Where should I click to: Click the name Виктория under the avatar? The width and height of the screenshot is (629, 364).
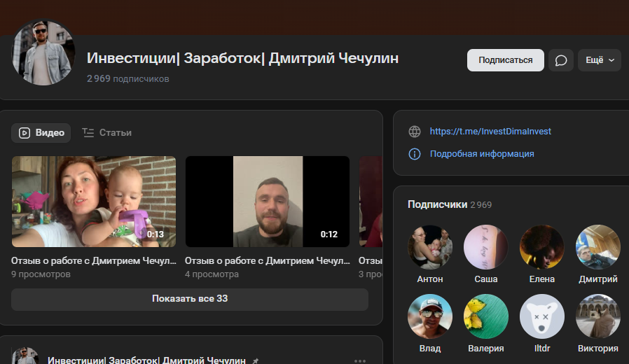pyautogui.click(x=597, y=349)
